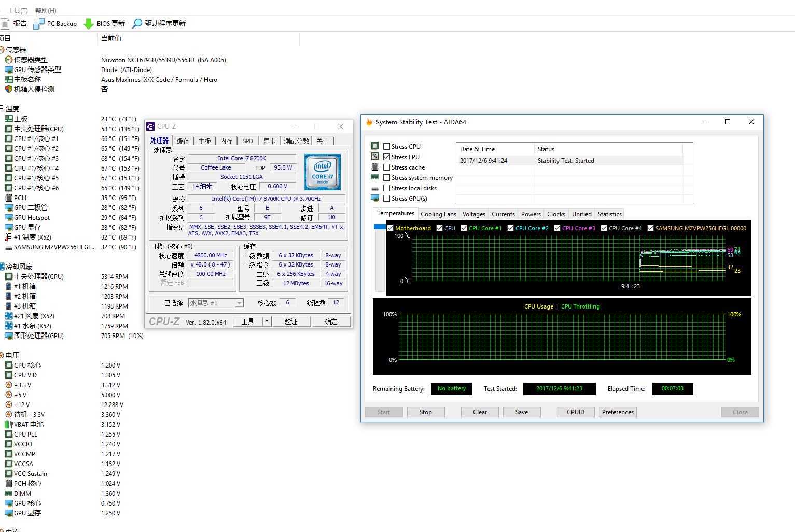Open the Help menu
Screen dimensions: 795x532
pos(46,10)
